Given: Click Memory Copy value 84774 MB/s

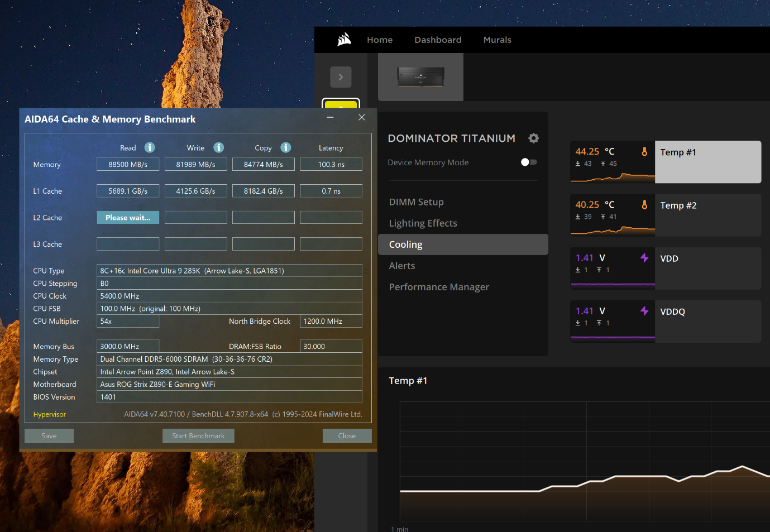Looking at the screenshot, I should 263,164.
